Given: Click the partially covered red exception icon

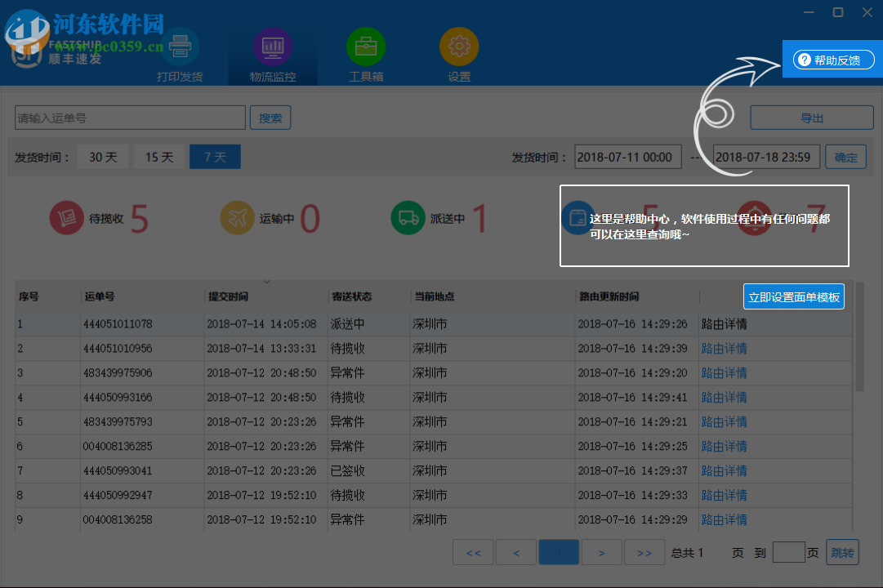Looking at the screenshot, I should point(753,218).
